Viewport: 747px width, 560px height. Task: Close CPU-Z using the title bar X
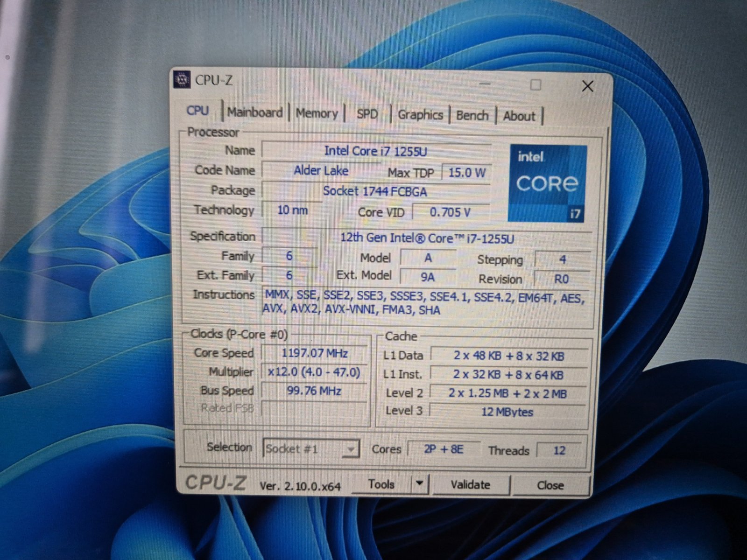(587, 86)
